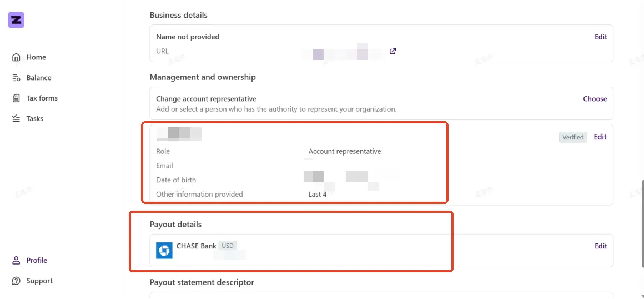The image size is (644, 299).
Task: Click the Change account representative heading
Action: 206,99
